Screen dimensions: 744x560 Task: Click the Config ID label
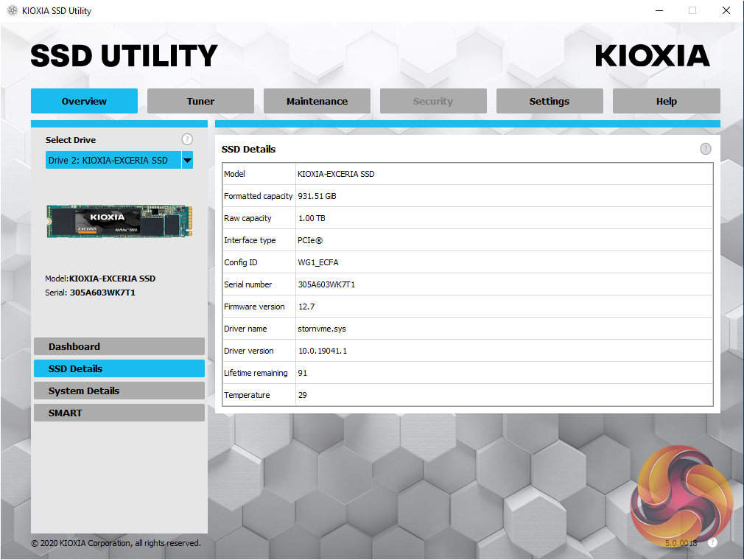[241, 262]
